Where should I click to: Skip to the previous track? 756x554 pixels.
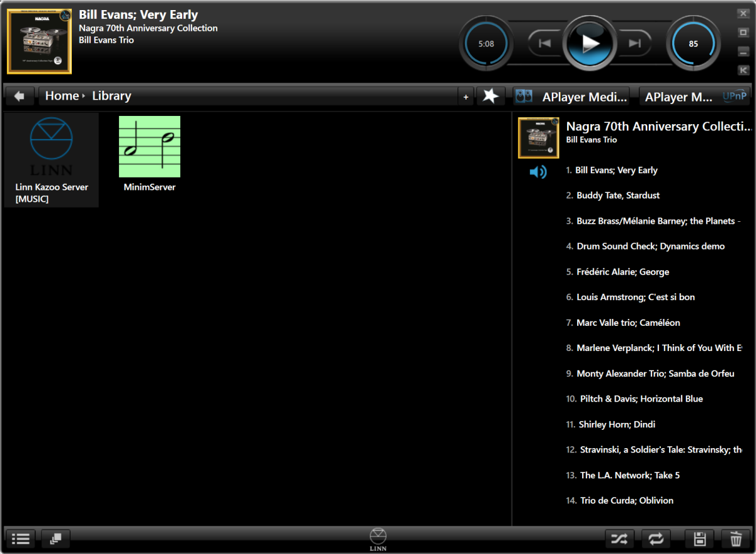coord(544,43)
